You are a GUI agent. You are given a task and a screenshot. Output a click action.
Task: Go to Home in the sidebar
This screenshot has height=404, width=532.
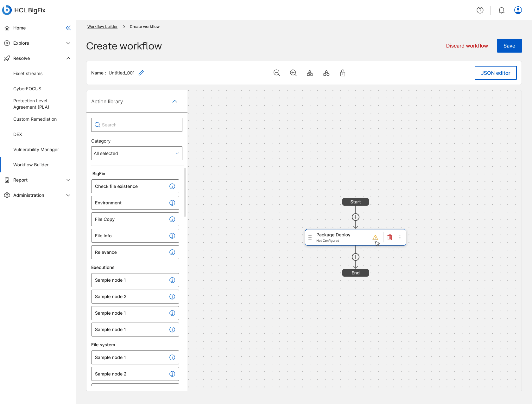tap(19, 28)
